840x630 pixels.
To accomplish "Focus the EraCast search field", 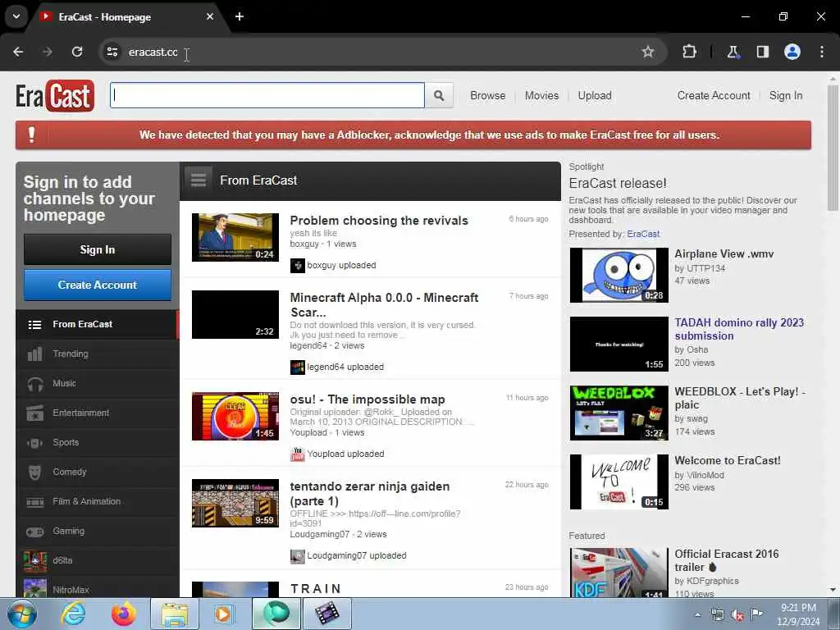I will coord(267,95).
